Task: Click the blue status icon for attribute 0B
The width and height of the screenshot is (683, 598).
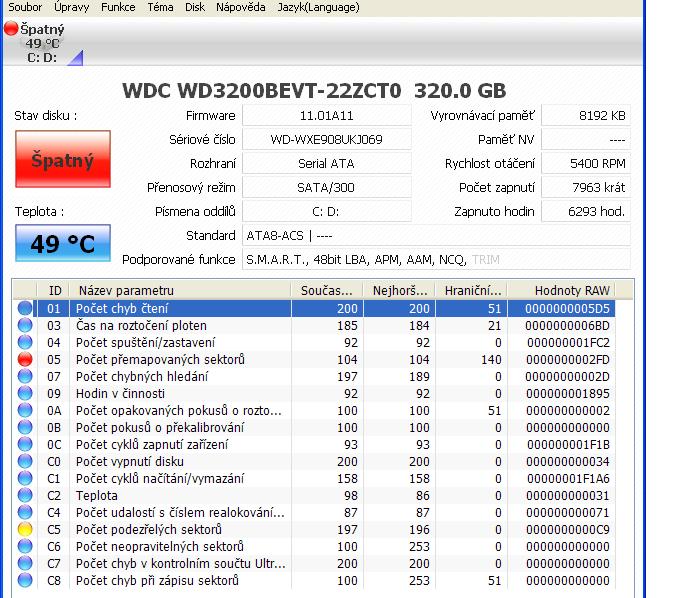Action: [25, 427]
